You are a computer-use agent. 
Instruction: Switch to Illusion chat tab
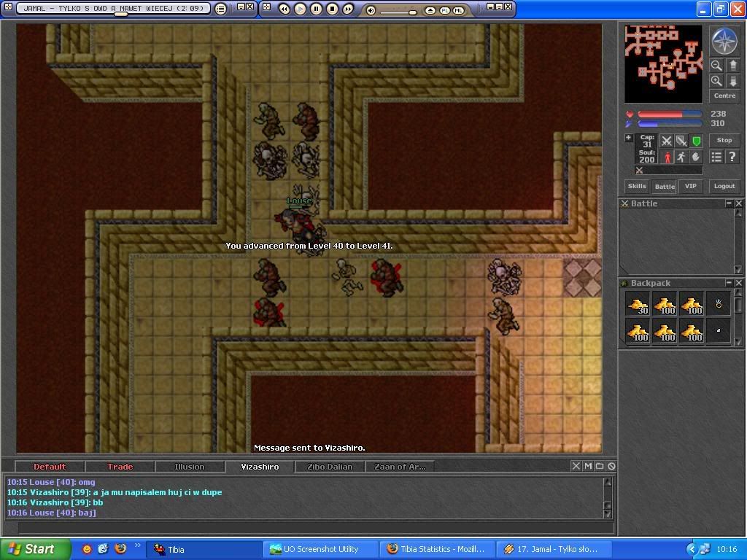point(190,467)
